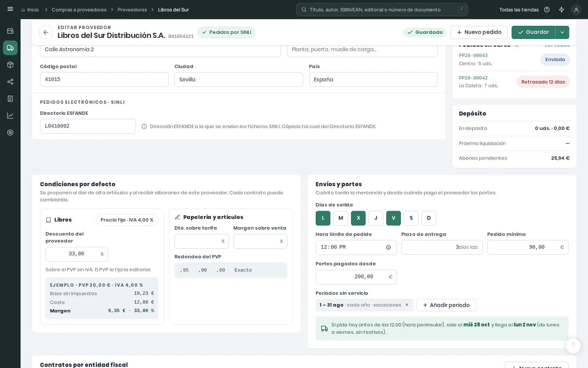The width and height of the screenshot is (588, 368).
Task: Open quick actions lightning icon
Action: pos(562,10)
